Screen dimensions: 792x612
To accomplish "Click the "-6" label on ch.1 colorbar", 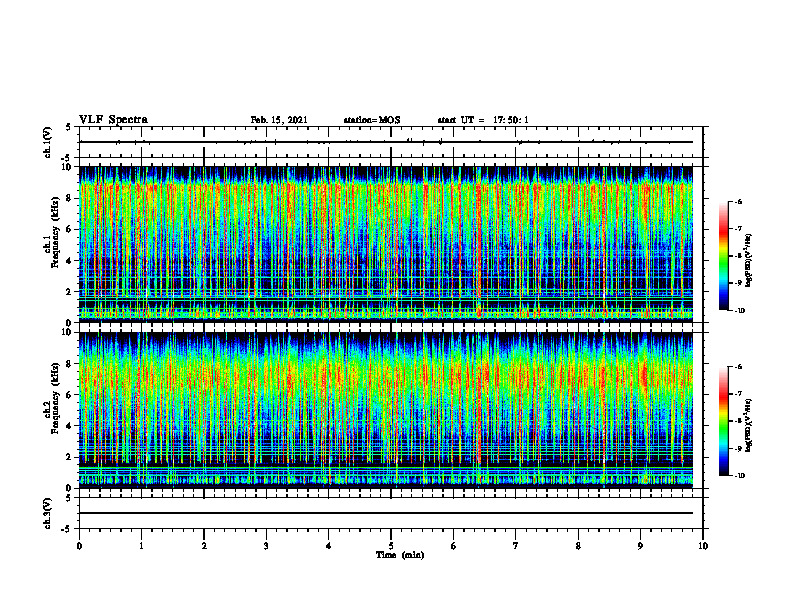I will pyautogui.click(x=738, y=201).
